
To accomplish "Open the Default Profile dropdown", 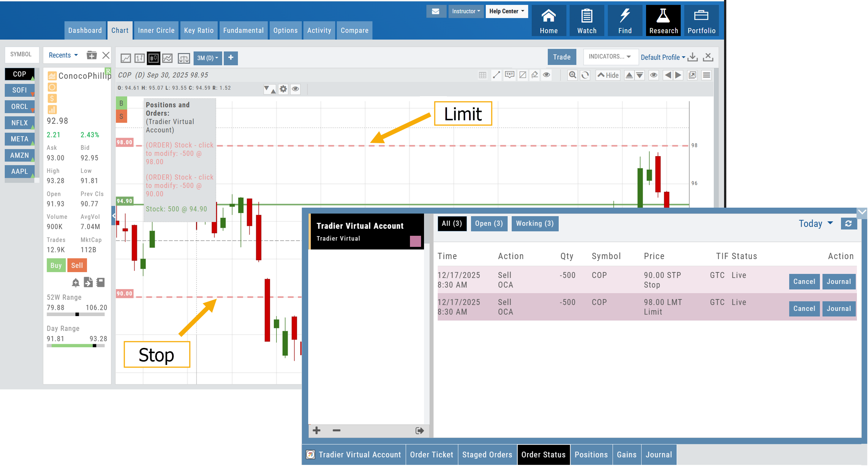I will [663, 57].
